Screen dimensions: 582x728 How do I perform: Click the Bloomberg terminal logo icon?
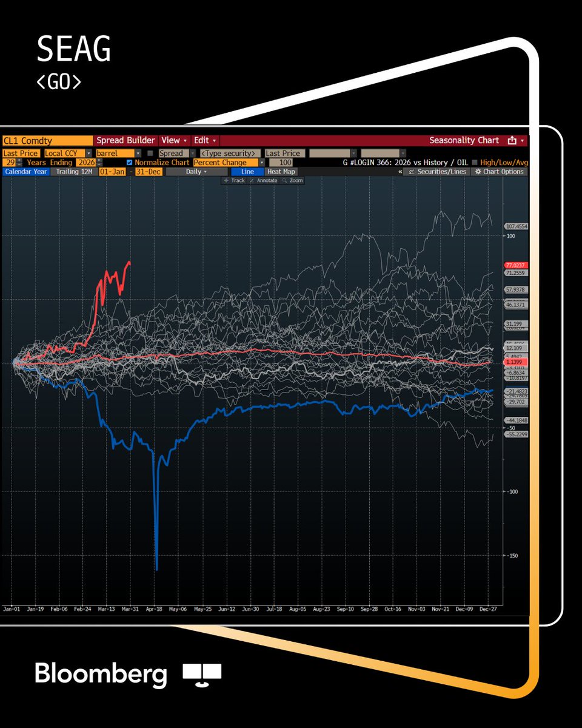tap(202, 675)
